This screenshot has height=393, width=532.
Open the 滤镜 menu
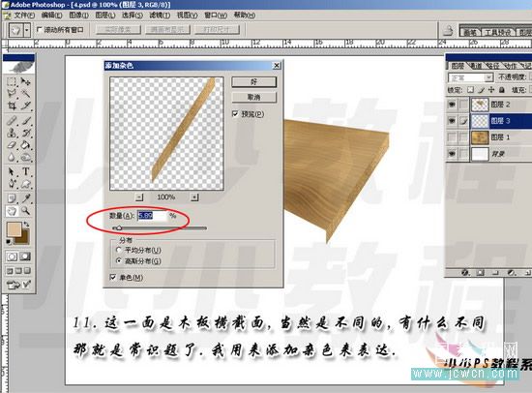160,15
